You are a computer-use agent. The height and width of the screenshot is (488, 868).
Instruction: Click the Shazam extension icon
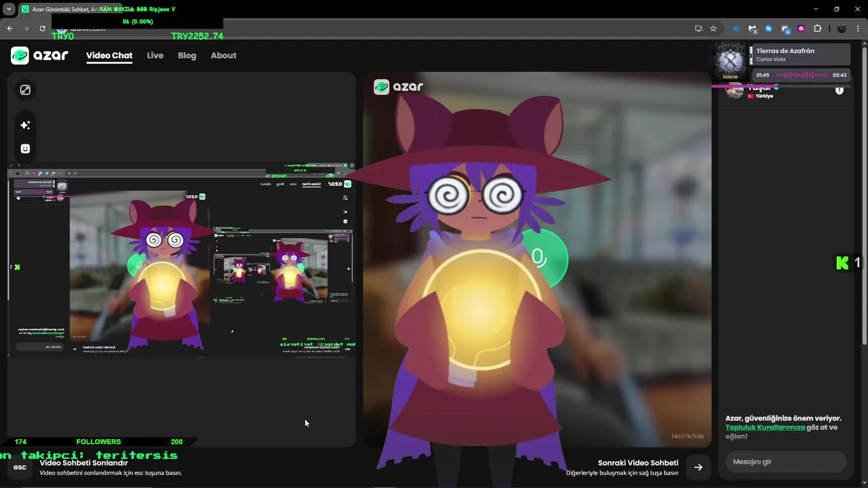(768, 28)
